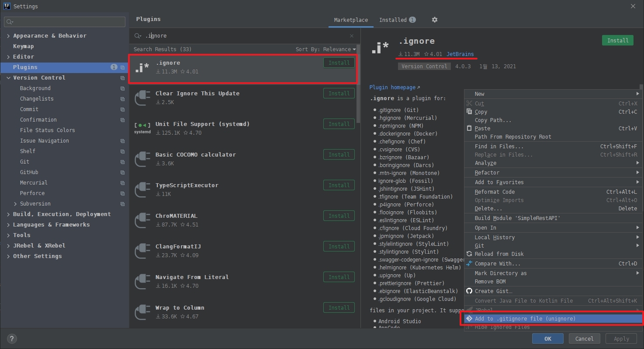Expand the JRebel & XRebel section
Image resolution: width=644 pixels, height=349 pixels.
click(8, 246)
